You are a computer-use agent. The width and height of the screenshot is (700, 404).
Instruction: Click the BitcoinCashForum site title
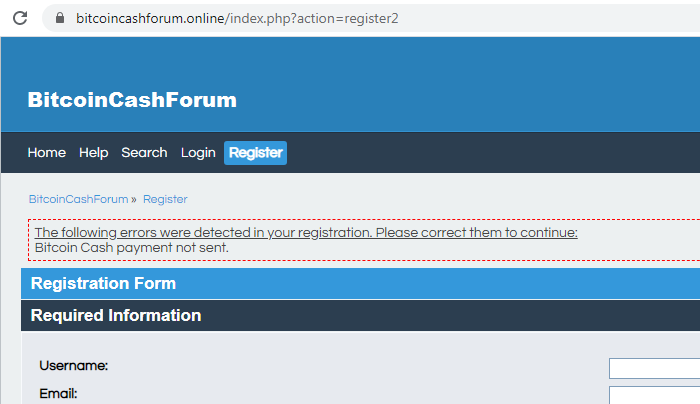pyautogui.click(x=132, y=100)
